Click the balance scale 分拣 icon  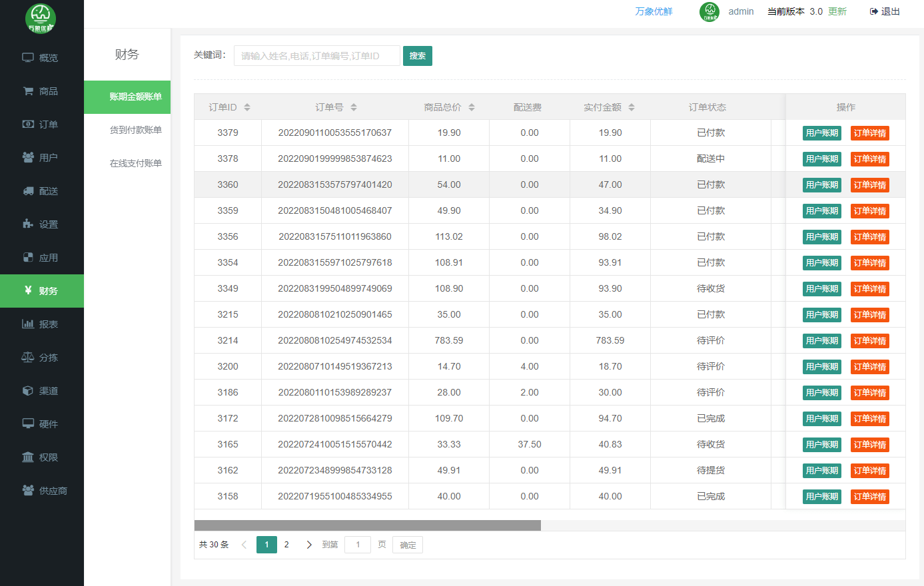pos(28,358)
